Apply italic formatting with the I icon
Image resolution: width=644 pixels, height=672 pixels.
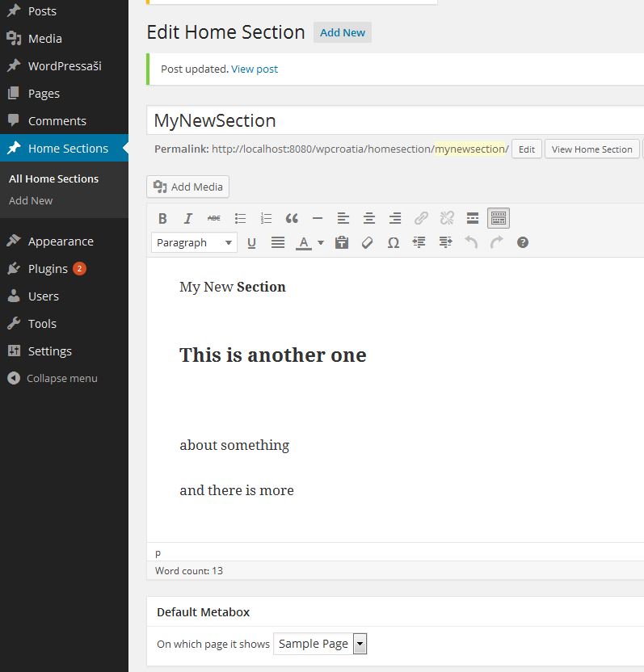(x=187, y=219)
